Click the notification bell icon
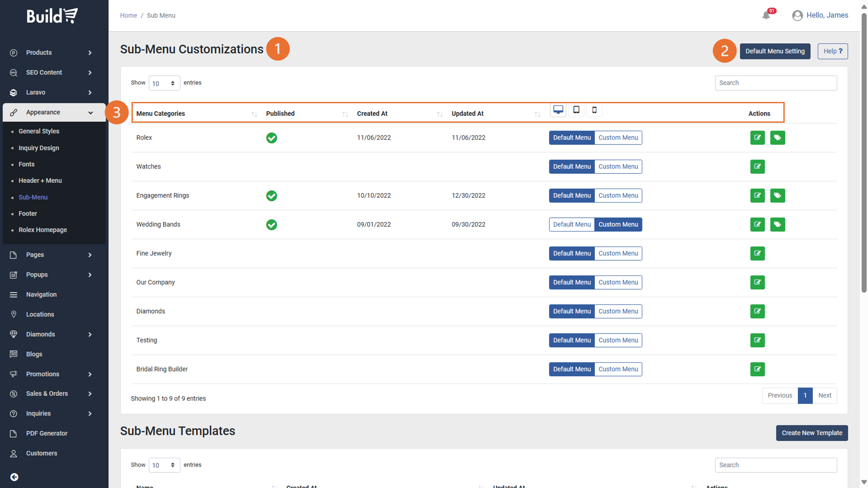868x488 pixels. click(766, 16)
